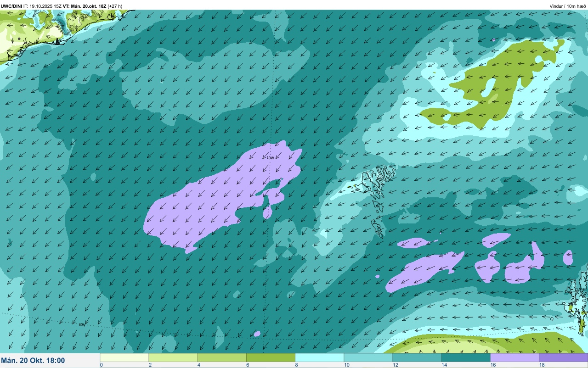
Task: Click the darker purple swatch above 18
Action: 563,357
